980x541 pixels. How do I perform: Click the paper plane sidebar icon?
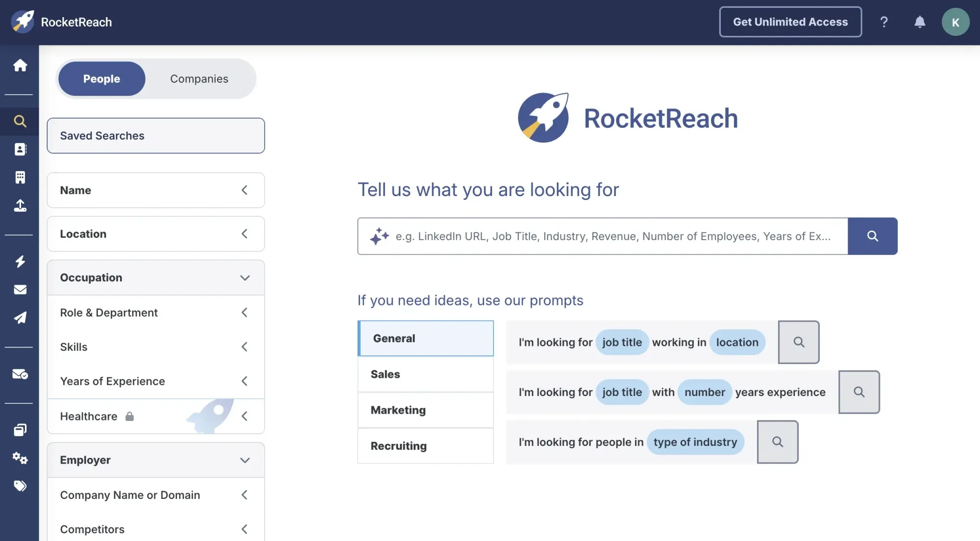tap(20, 318)
